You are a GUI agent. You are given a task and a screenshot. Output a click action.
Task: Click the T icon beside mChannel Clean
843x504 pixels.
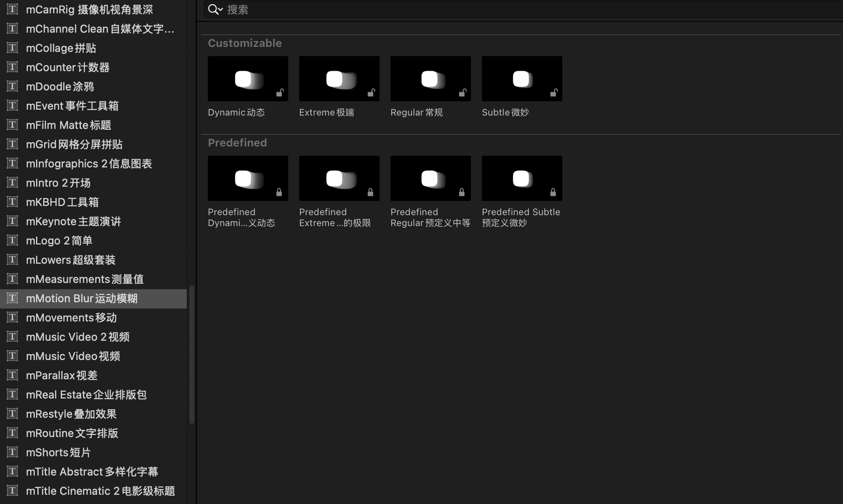pyautogui.click(x=13, y=28)
